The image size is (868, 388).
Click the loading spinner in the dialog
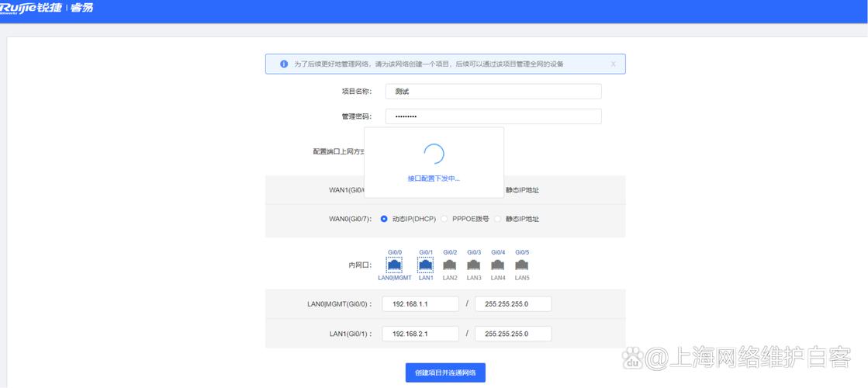[x=434, y=154]
